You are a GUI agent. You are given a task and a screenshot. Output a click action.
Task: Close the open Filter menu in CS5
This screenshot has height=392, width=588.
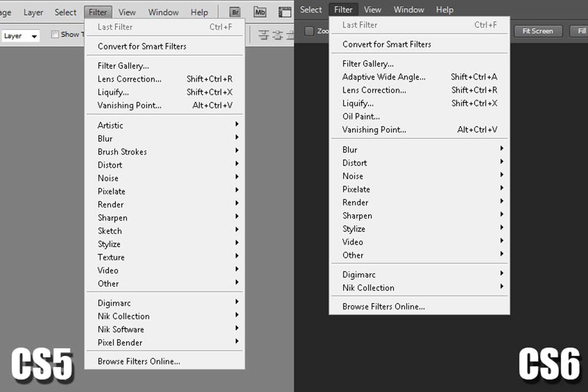98,12
